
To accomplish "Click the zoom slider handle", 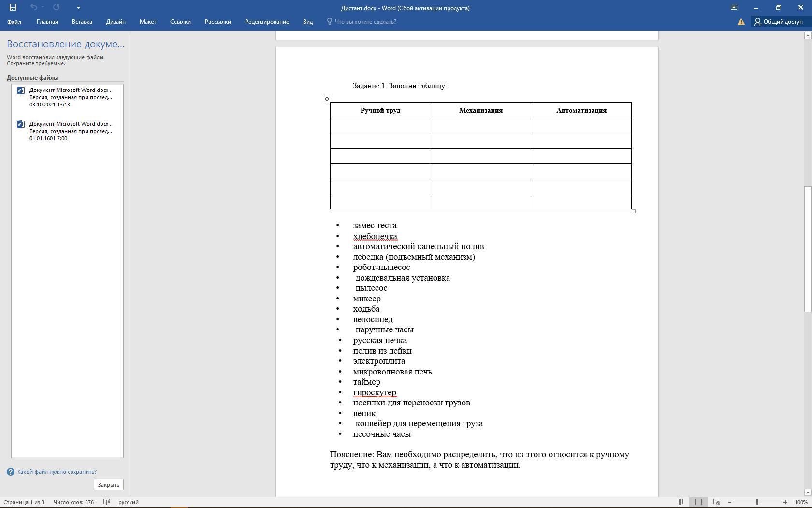I will click(757, 502).
